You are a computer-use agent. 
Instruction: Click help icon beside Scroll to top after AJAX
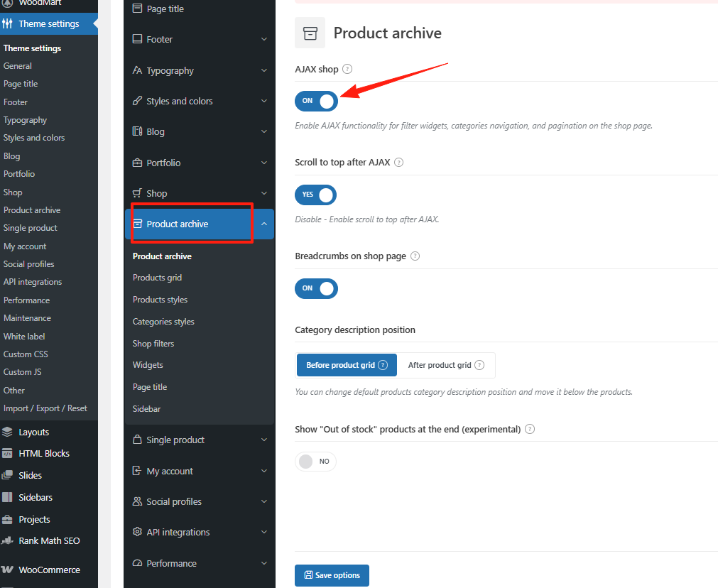(398, 162)
